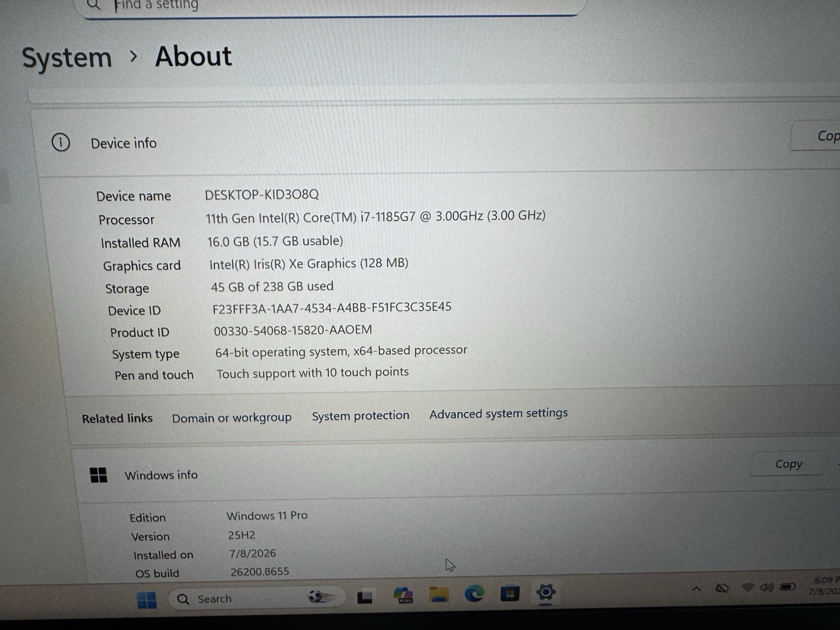Open Domain or workgroup link

click(x=232, y=418)
